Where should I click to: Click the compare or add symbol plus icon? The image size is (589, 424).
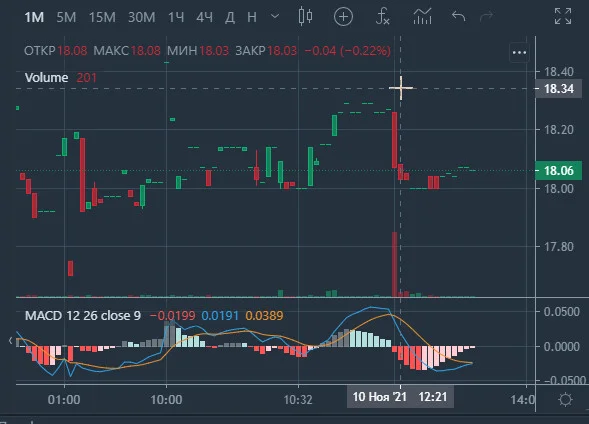[343, 17]
